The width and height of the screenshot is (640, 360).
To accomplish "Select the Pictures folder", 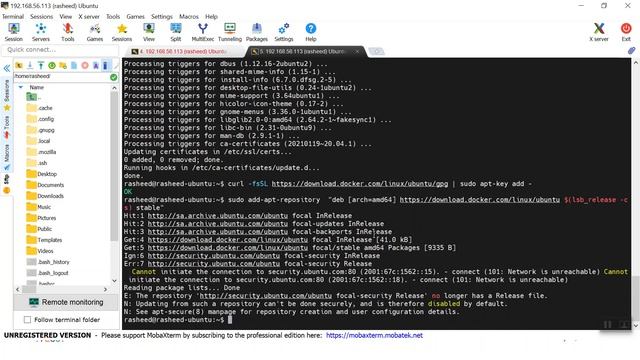I will click(41, 218).
